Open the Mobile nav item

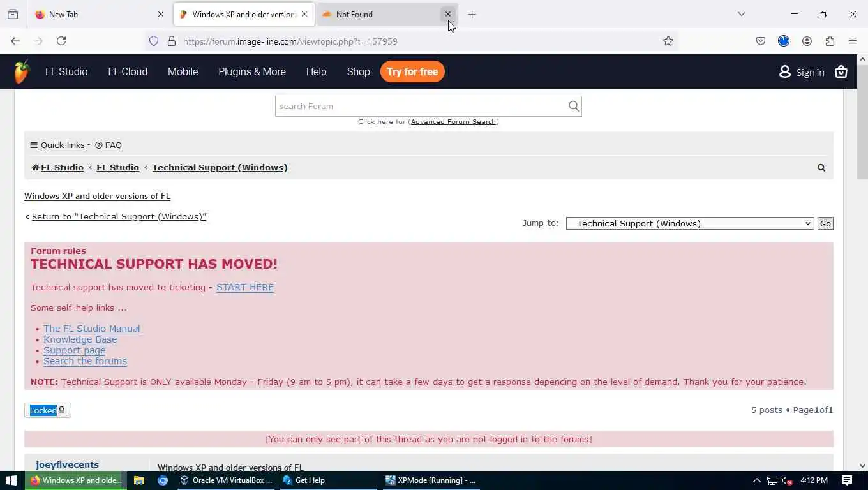183,71
